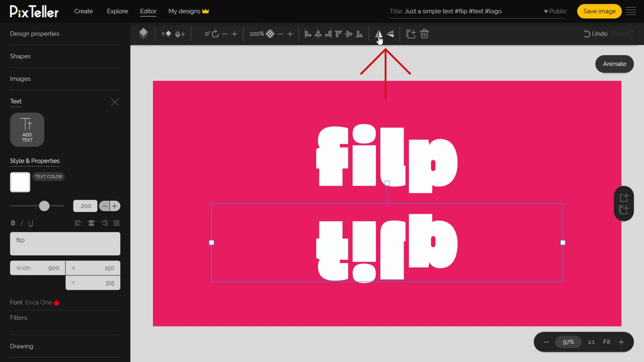Close the Text panel with X
The image size is (644, 362).
[115, 102]
